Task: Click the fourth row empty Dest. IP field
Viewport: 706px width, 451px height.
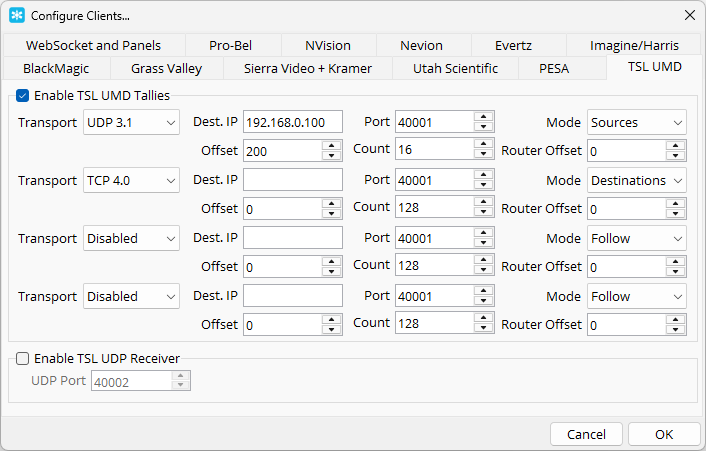Action: click(293, 296)
